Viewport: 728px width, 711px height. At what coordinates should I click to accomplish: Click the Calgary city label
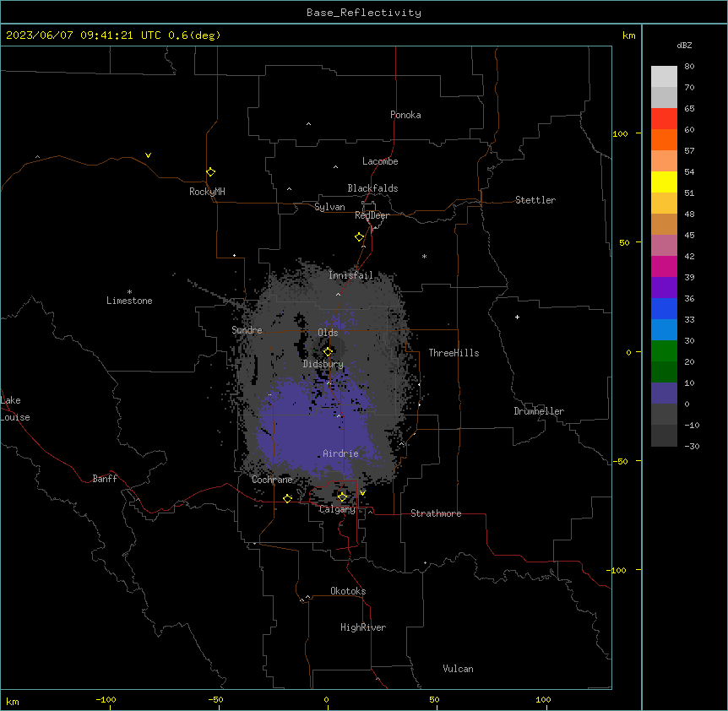click(x=337, y=509)
